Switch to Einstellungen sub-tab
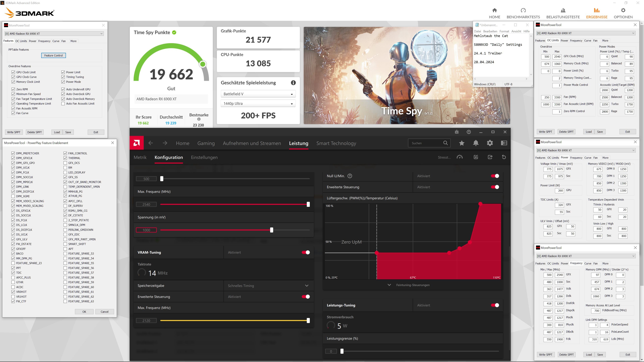Image resolution: width=644 pixels, height=362 pixels. point(204,157)
